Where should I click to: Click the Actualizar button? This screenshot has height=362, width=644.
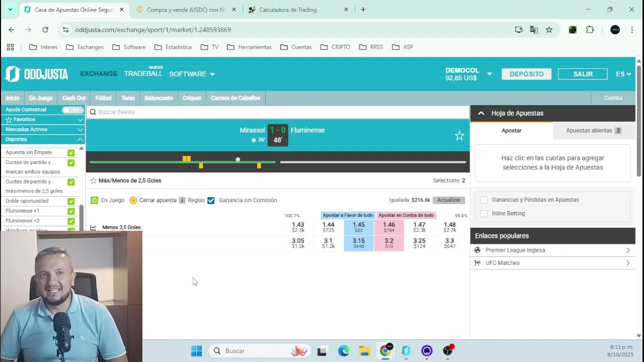point(449,200)
